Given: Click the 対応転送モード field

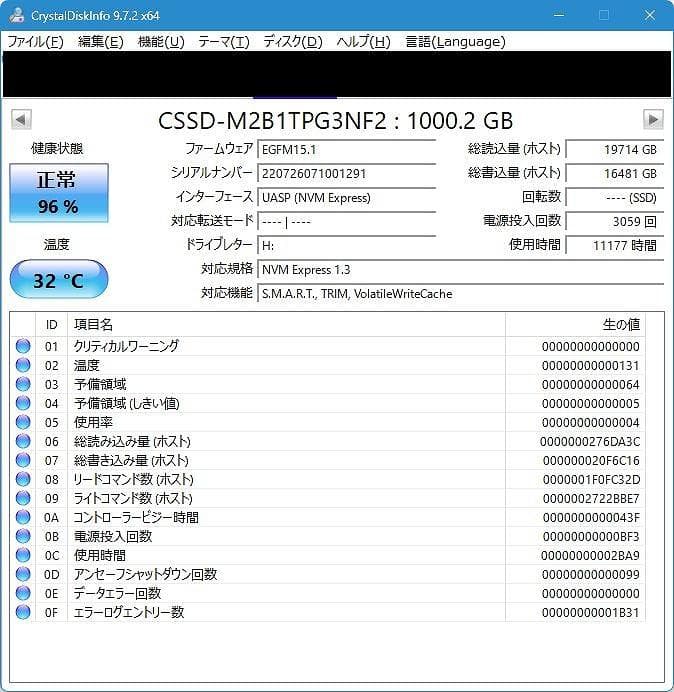Looking at the screenshot, I should [x=346, y=222].
